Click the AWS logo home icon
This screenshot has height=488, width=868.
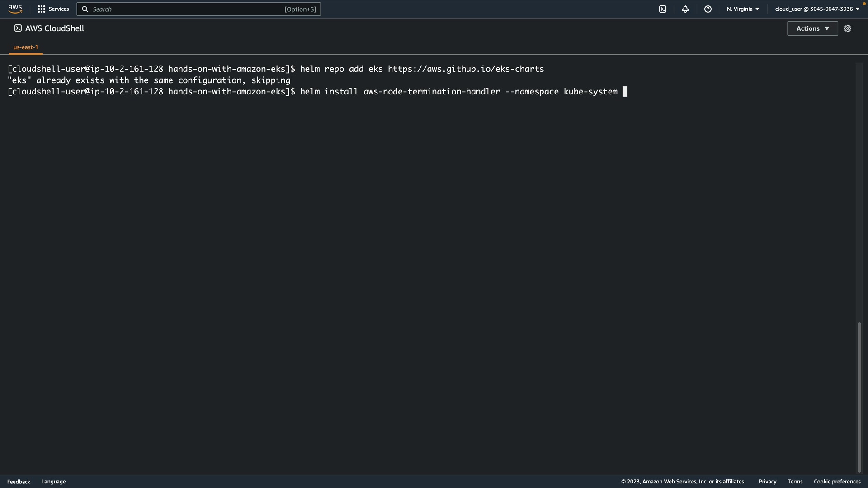pos(15,9)
